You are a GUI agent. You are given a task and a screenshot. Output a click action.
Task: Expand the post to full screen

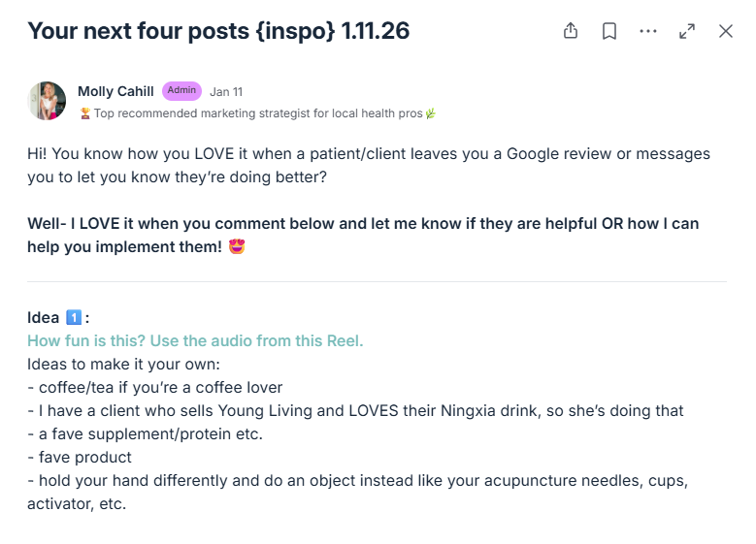[x=687, y=31]
